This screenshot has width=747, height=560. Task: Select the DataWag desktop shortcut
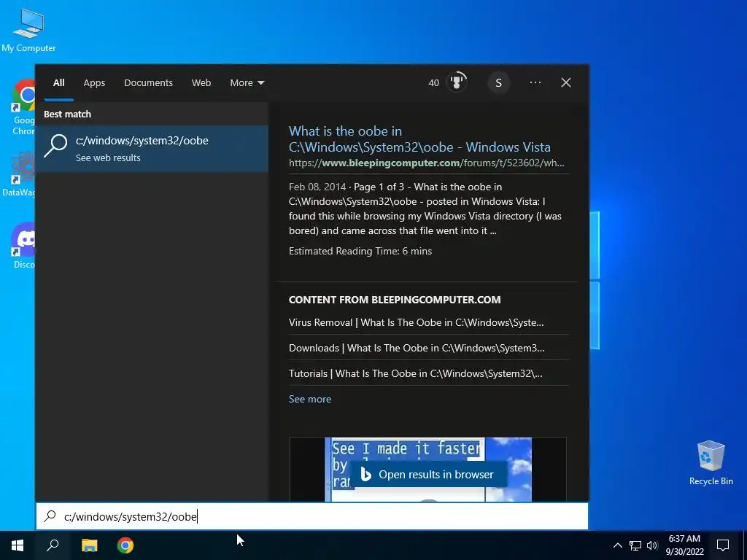19,174
